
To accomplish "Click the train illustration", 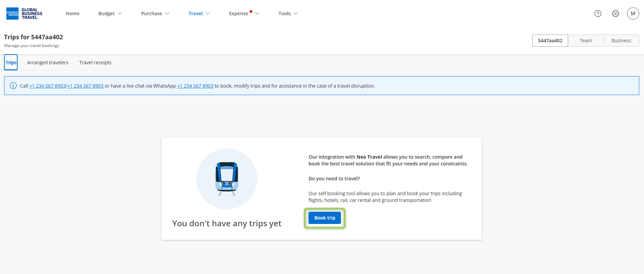I will [227, 179].
